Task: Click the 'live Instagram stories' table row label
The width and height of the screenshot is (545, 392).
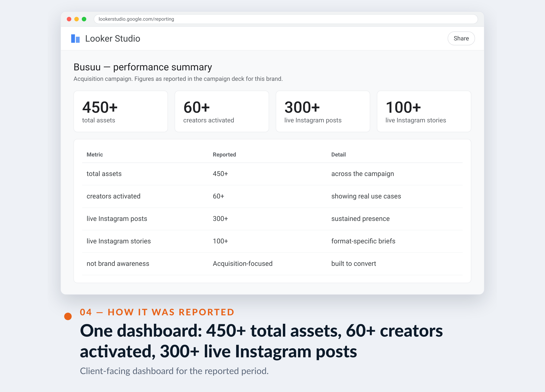Action: 118,241
